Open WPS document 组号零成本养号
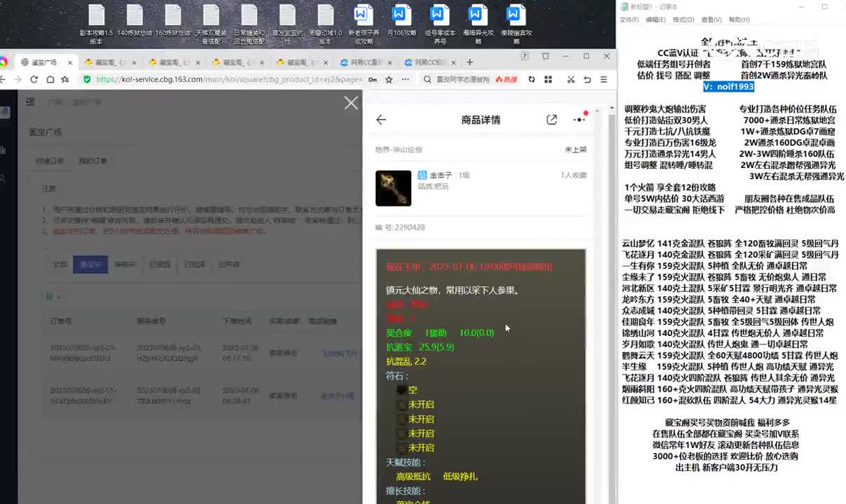The image size is (846, 504). click(440, 24)
